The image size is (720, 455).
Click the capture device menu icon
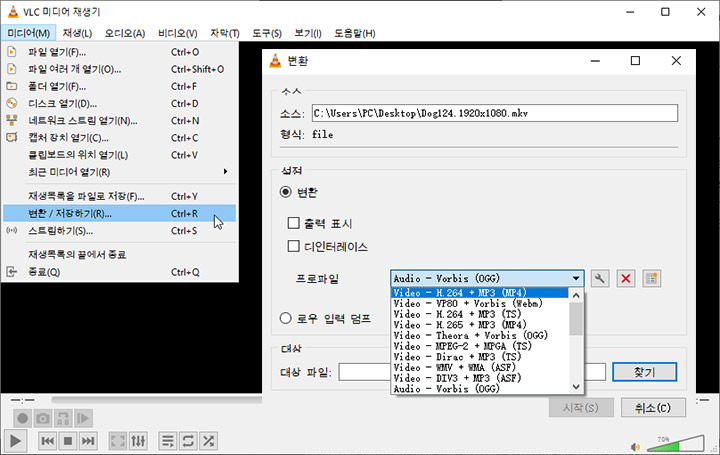tap(12, 137)
